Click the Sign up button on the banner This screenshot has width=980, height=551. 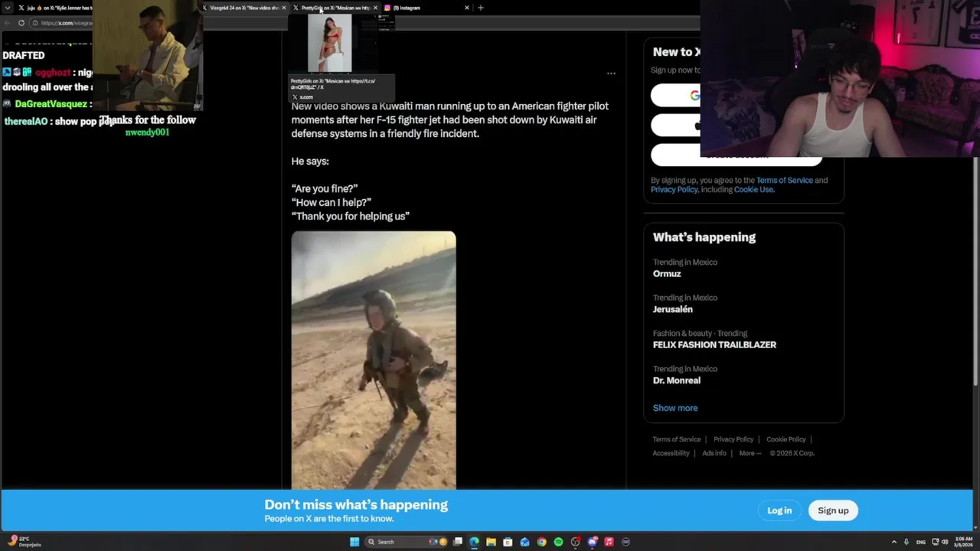point(833,510)
